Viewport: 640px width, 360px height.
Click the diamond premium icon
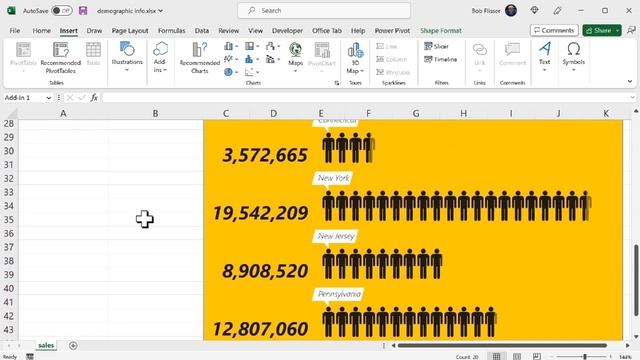[x=534, y=11]
